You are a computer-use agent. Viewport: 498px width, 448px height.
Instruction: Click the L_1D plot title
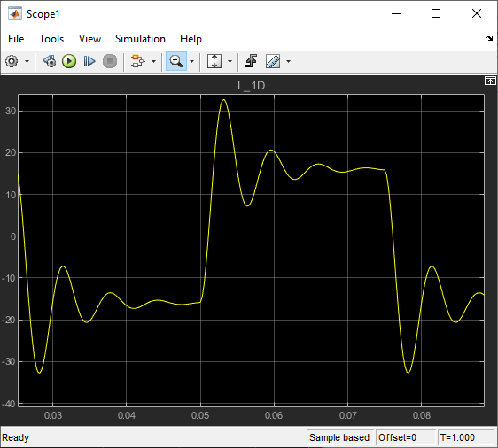pyautogui.click(x=252, y=86)
